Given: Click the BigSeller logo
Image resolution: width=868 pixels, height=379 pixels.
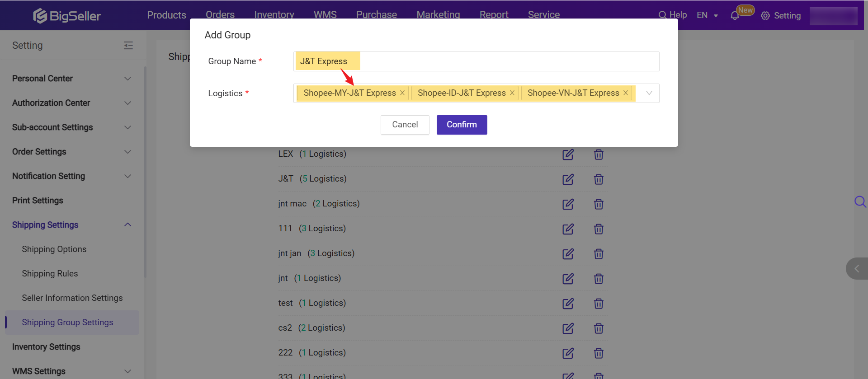Looking at the screenshot, I should 67,16.
